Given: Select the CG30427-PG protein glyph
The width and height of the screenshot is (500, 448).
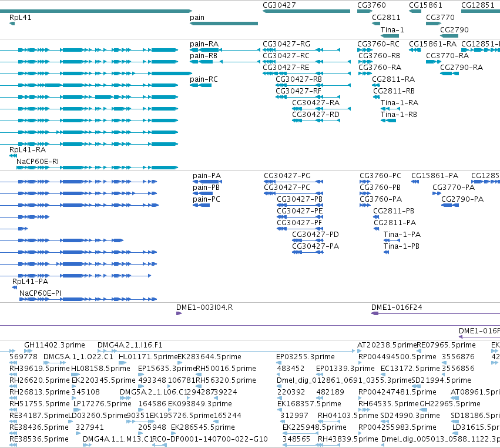Looking at the screenshot, I should point(294,182).
